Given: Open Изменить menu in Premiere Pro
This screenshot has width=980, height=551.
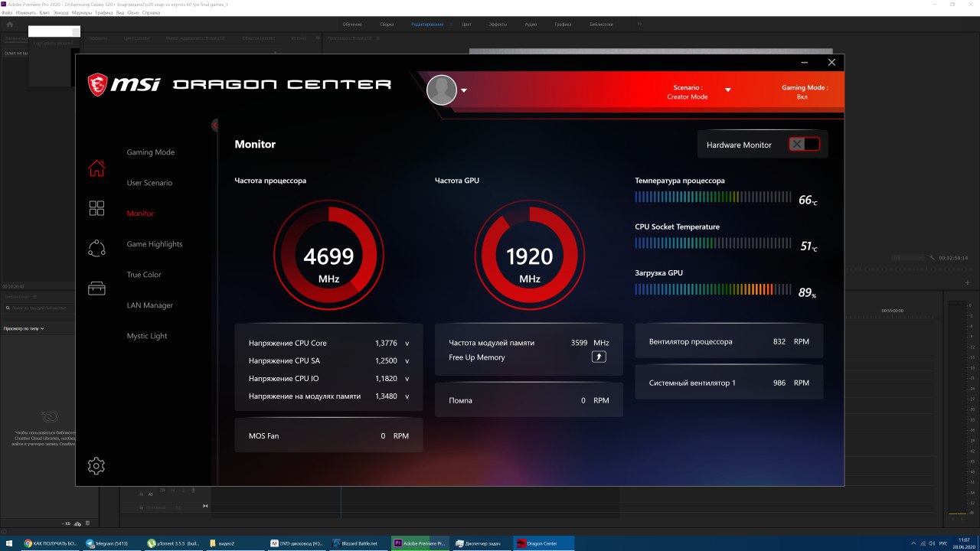Looking at the screenshot, I should click(x=25, y=13).
